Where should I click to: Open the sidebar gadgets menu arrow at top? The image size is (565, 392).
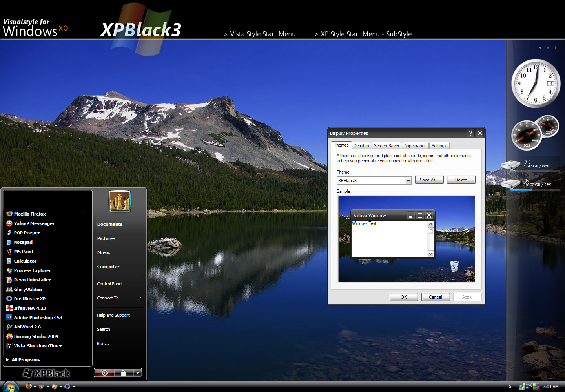[540, 48]
